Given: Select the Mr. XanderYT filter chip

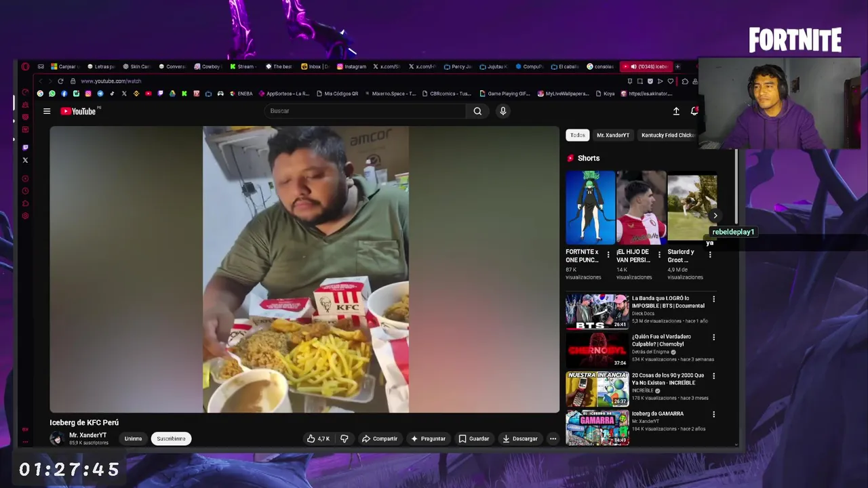Looking at the screenshot, I should [x=613, y=135].
